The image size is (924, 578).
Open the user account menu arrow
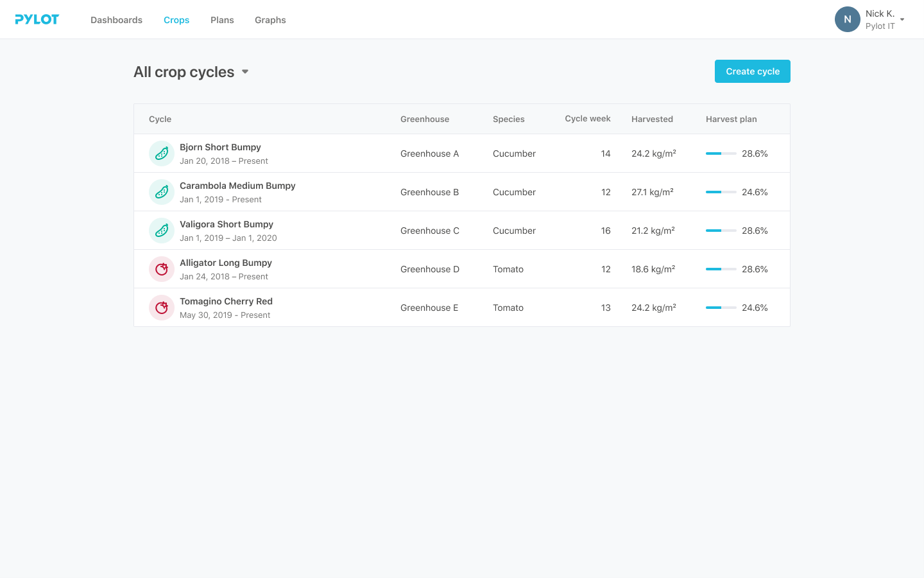[902, 20]
